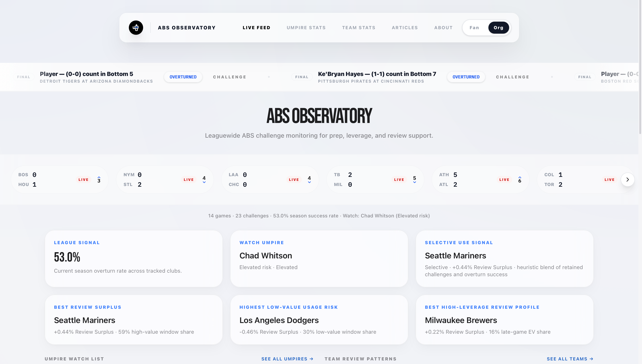This screenshot has width=642, height=364.
Task: Select the Live Feed tab
Action: 256,27
